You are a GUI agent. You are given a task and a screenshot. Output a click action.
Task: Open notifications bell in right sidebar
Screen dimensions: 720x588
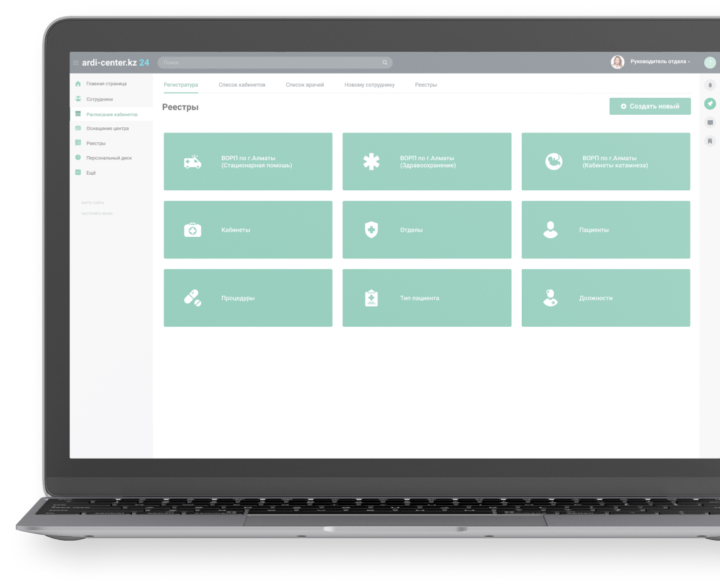coord(709,85)
